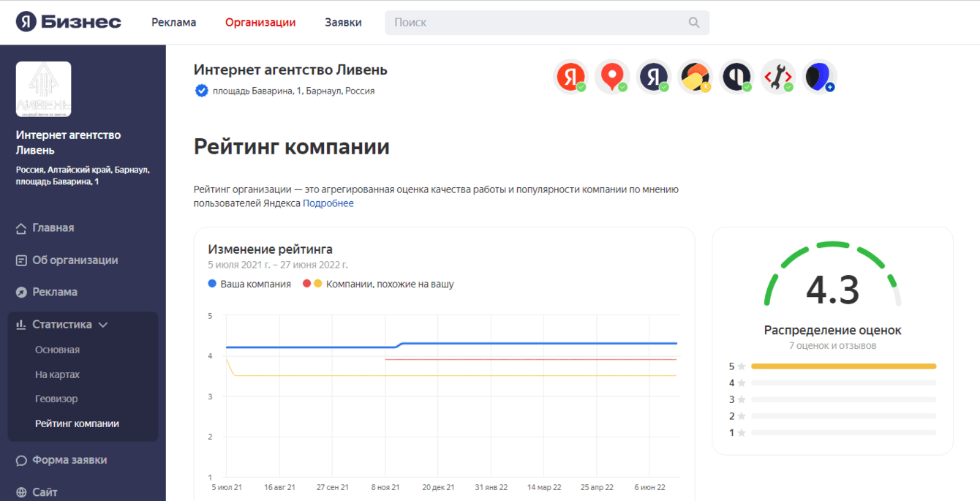Click the address площадь Баварина, 1, Барнаул
Screen dimensions: 980x501
[x=294, y=91]
